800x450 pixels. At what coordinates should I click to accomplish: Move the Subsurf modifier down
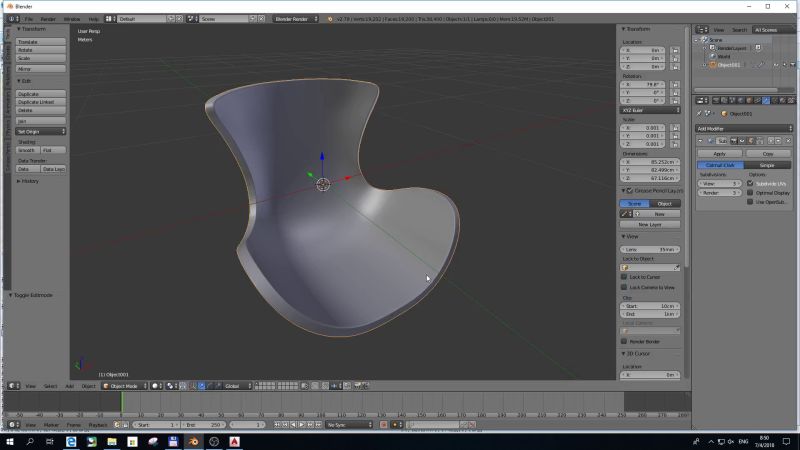click(778, 140)
